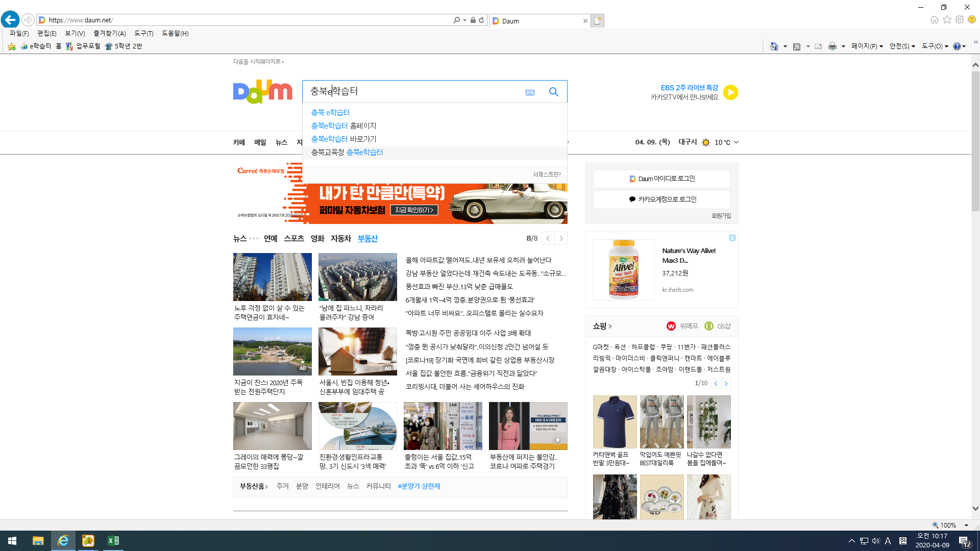Click the 서제스트란? link
Screen dimensions: 980x551
pos(547,174)
